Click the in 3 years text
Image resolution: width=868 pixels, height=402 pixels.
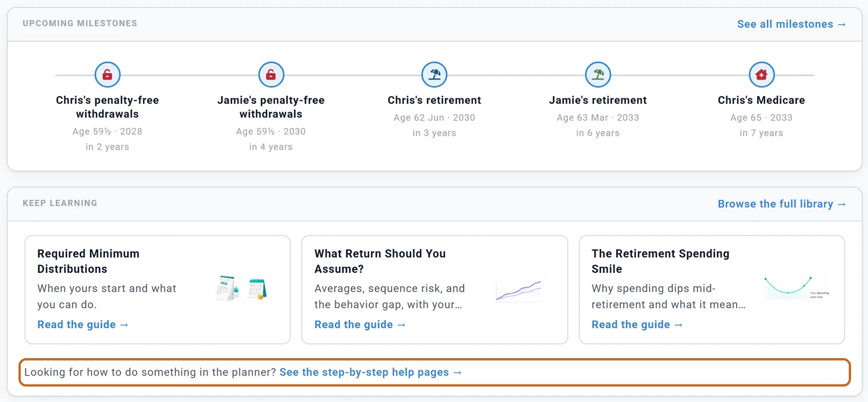435,133
